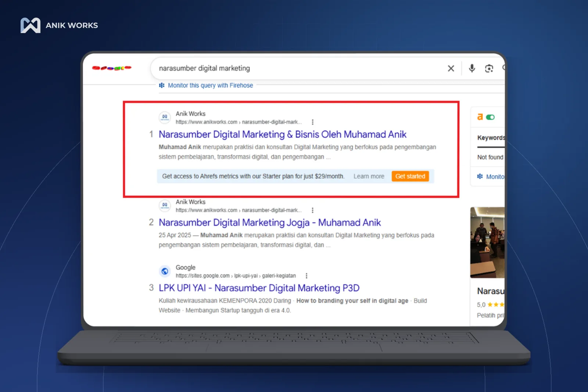Viewport: 588px width, 392px height.
Task: Click the sites.google.com URL breadcrumb
Action: tap(236, 276)
